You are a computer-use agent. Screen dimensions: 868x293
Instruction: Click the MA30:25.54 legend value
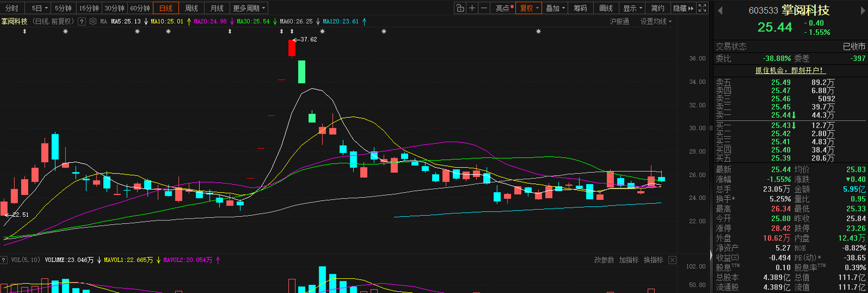pos(253,22)
